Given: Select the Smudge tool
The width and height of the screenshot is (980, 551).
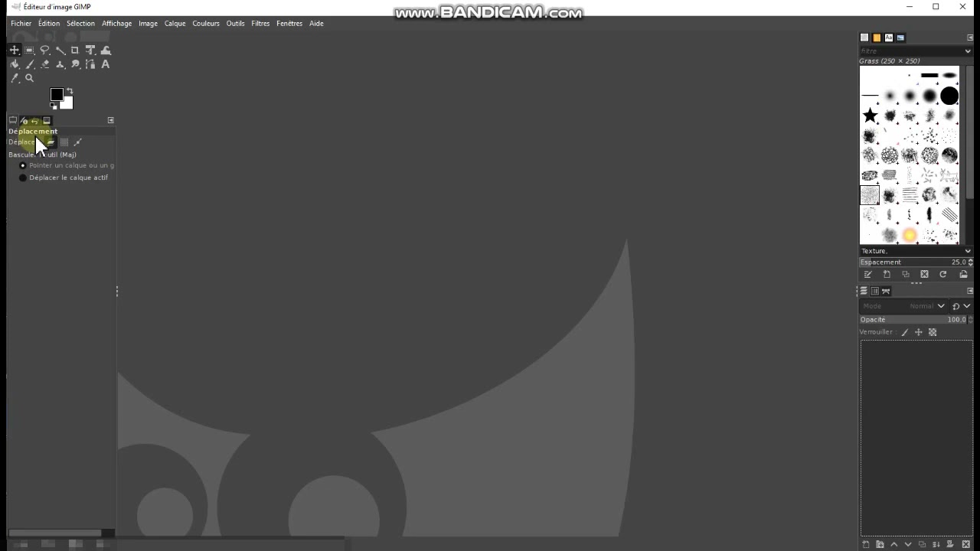Looking at the screenshot, I should (x=75, y=64).
